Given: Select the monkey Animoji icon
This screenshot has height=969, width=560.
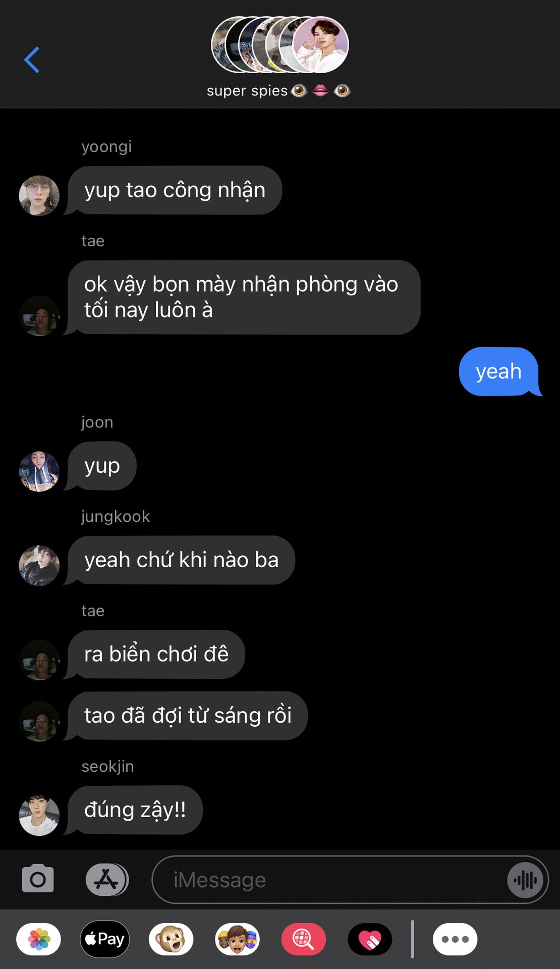Looking at the screenshot, I should [x=171, y=939].
